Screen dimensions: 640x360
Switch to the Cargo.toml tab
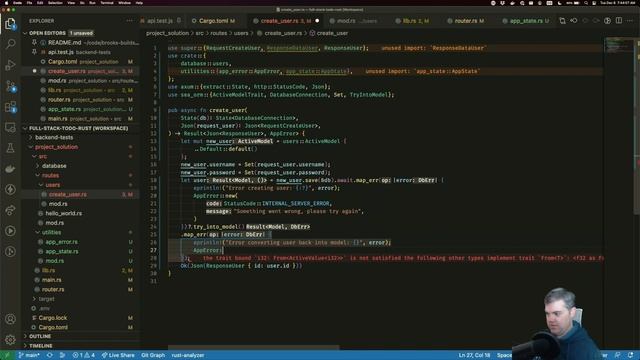216,21
